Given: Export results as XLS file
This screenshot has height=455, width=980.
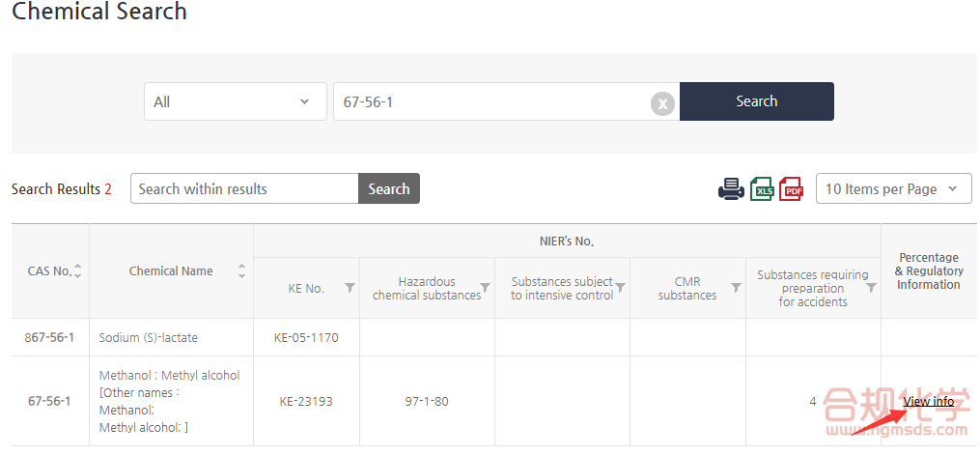Looking at the screenshot, I should (762, 189).
